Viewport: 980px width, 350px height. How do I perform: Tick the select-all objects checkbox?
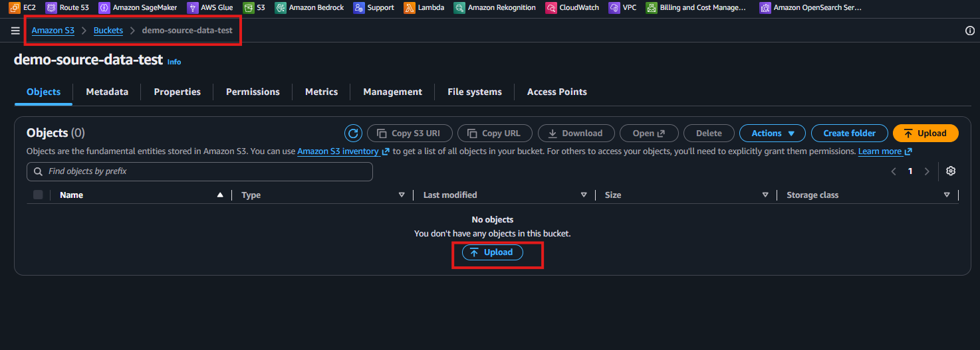38,195
